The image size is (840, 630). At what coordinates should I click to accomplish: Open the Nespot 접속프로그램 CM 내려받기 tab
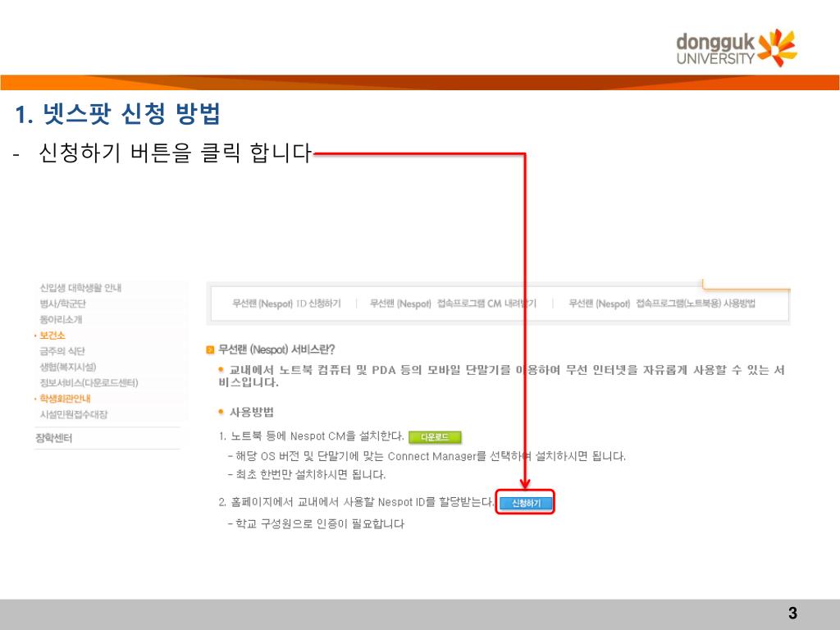click(453, 304)
